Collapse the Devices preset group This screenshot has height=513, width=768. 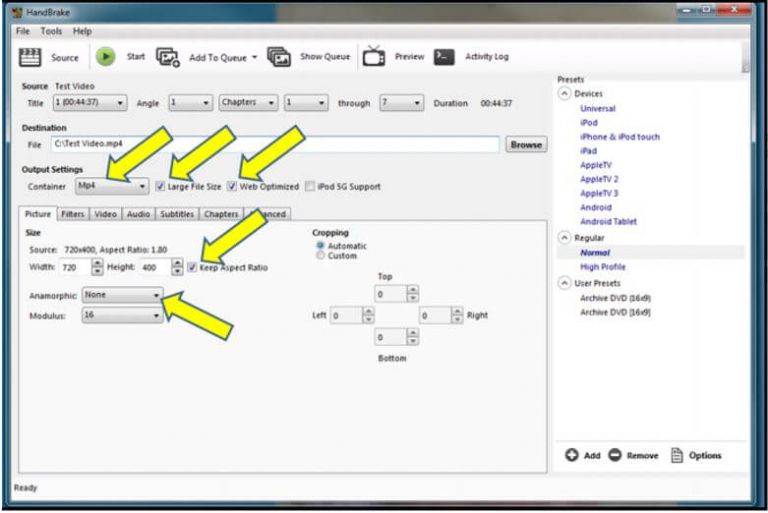pyautogui.click(x=565, y=94)
